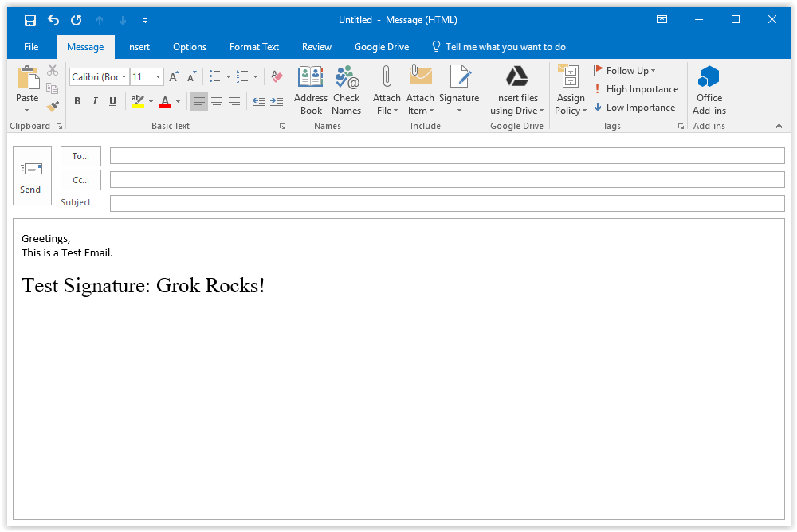Center the text
Viewport: 797px width, 532px height.
coord(217,101)
